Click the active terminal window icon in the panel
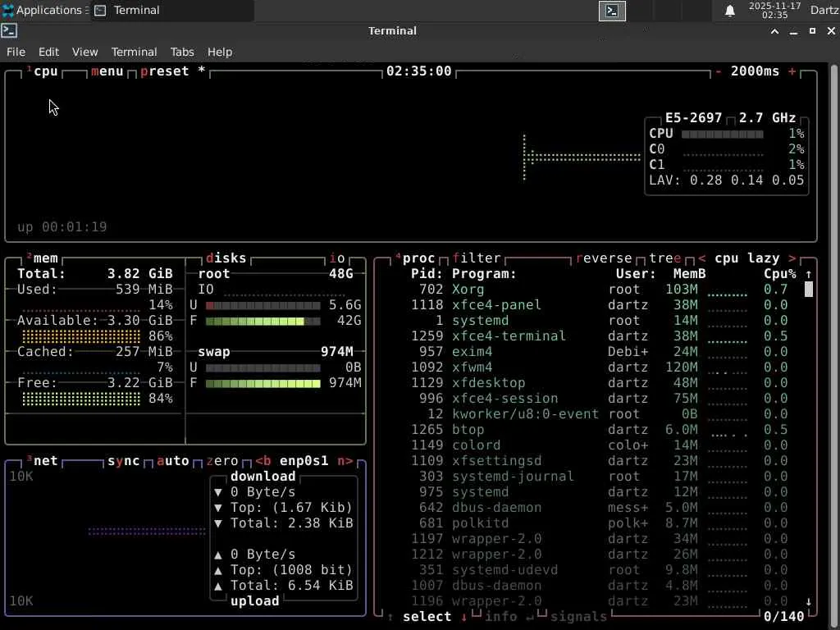 tap(612, 11)
